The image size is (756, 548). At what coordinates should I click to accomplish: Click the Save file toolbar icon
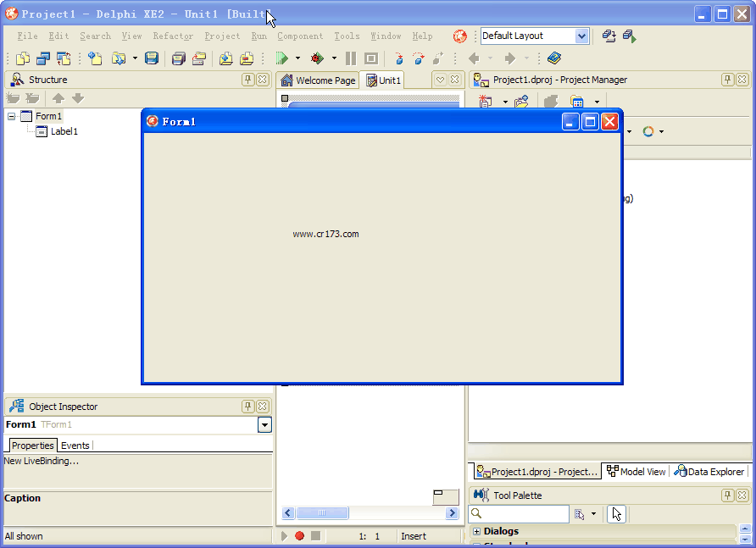(151, 58)
